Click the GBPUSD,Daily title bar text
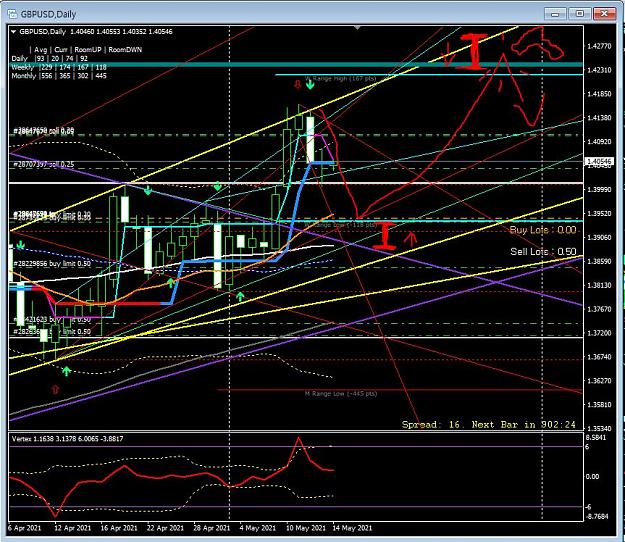 (x=48, y=15)
